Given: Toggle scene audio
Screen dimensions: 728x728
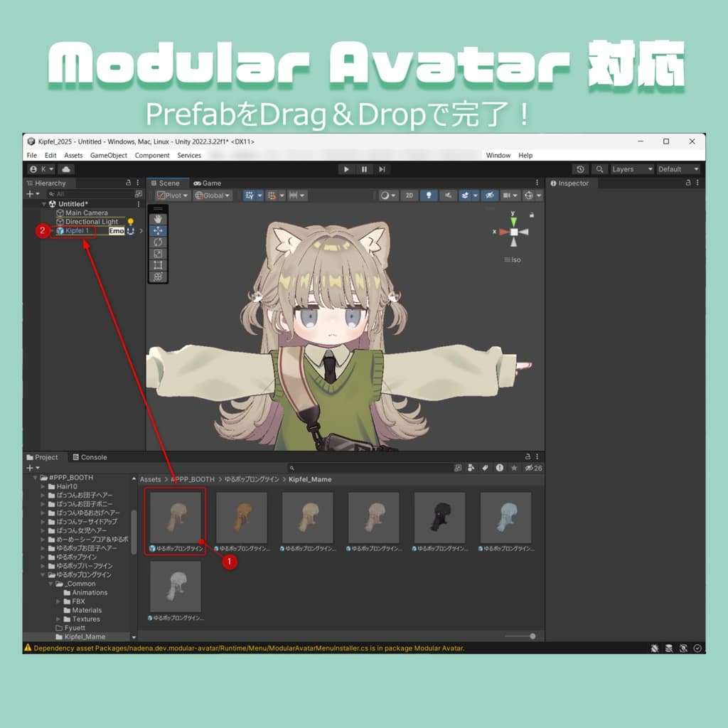Looking at the screenshot, I should pyautogui.click(x=448, y=196).
